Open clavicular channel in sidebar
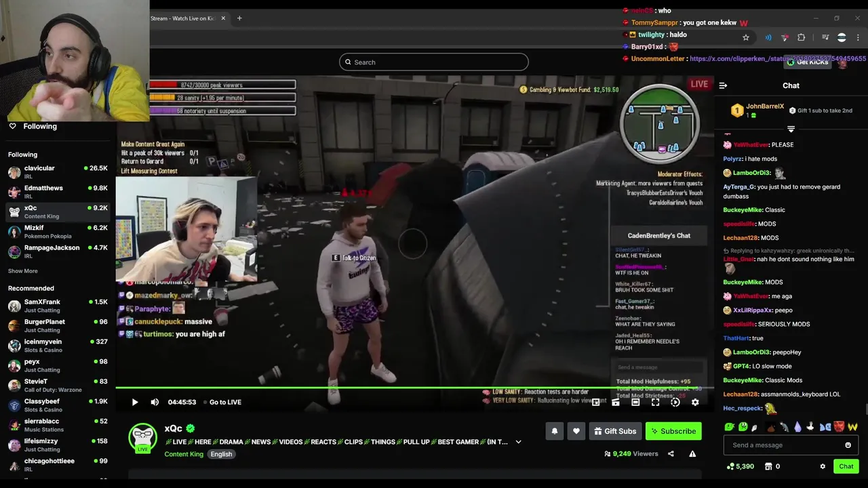Image resolution: width=868 pixels, height=488 pixels. (x=58, y=171)
